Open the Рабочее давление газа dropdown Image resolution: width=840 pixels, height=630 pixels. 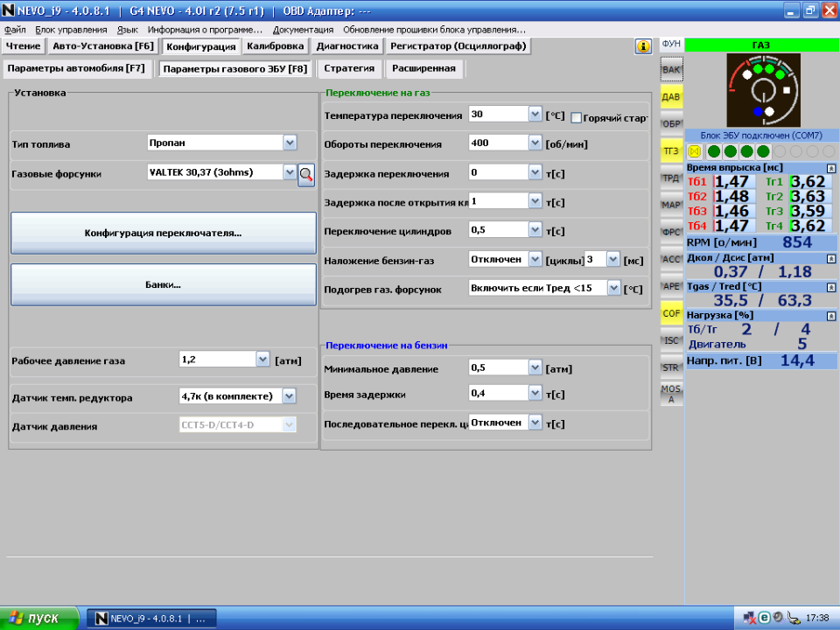pyautogui.click(x=262, y=360)
